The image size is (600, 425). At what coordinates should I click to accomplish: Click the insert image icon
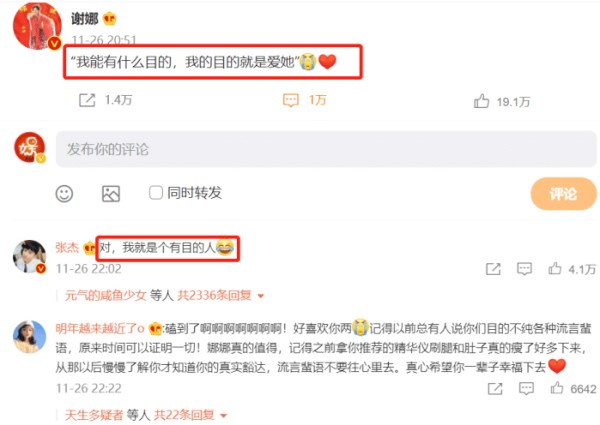(x=111, y=194)
